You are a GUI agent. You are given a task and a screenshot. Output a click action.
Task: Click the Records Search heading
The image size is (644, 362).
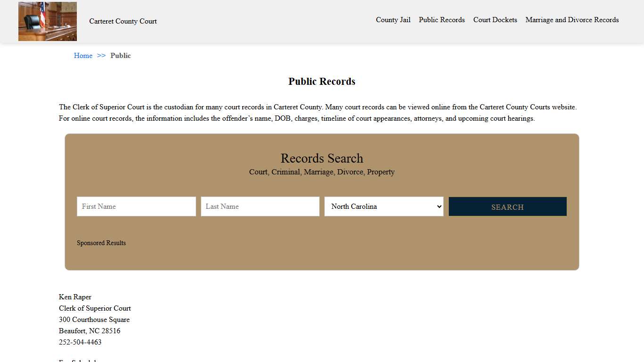coord(322,158)
